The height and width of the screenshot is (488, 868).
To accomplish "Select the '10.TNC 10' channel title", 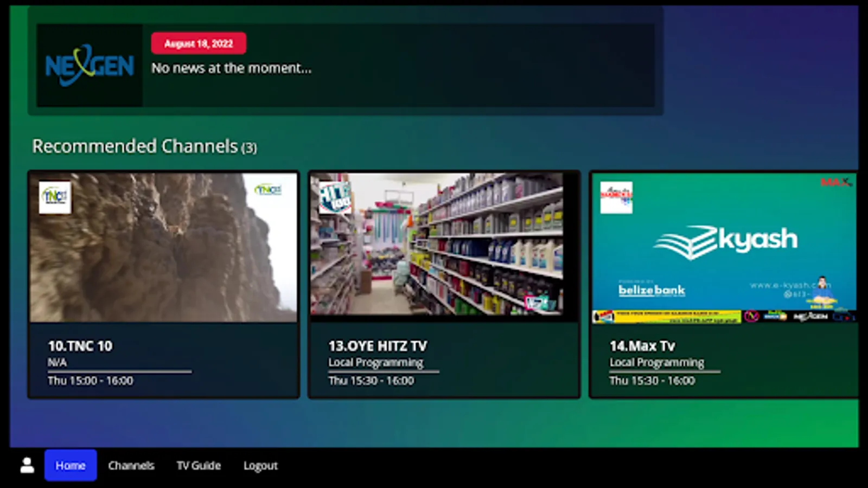I will pos(80,346).
